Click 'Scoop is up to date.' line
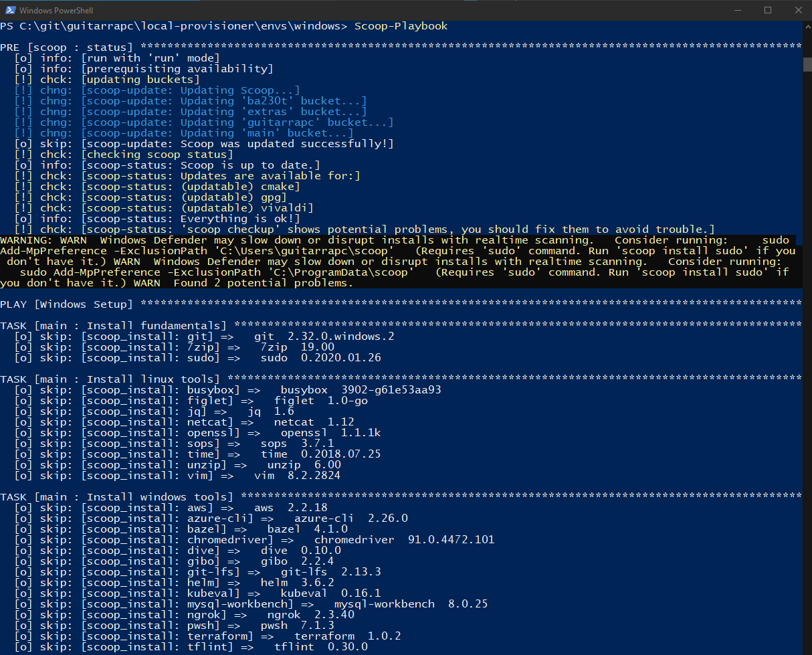Viewport: 812px width, 655px height. coord(167,165)
